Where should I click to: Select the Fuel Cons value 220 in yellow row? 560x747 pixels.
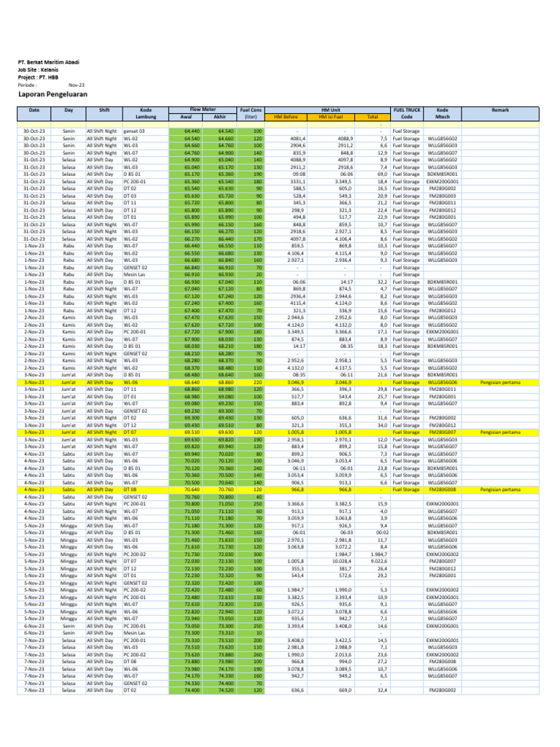[257, 382]
